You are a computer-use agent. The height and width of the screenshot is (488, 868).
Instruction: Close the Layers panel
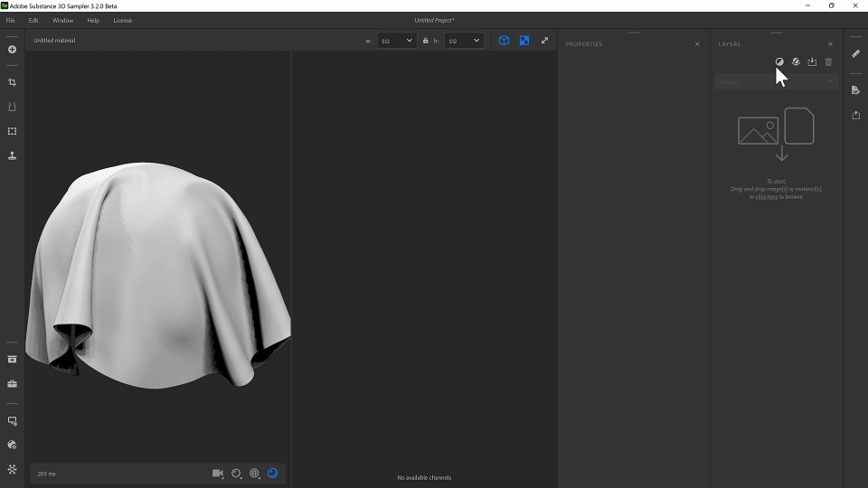(830, 44)
